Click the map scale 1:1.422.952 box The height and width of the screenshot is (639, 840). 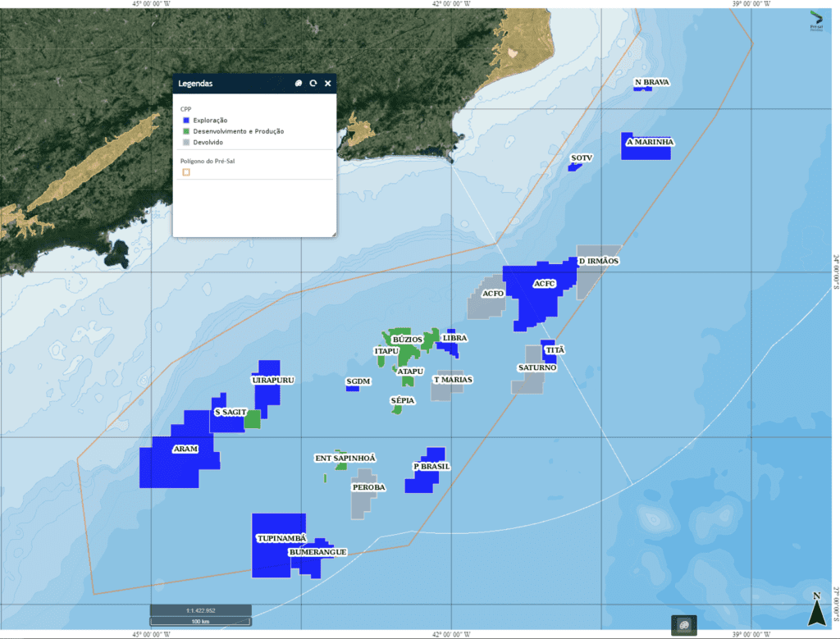[200, 610]
